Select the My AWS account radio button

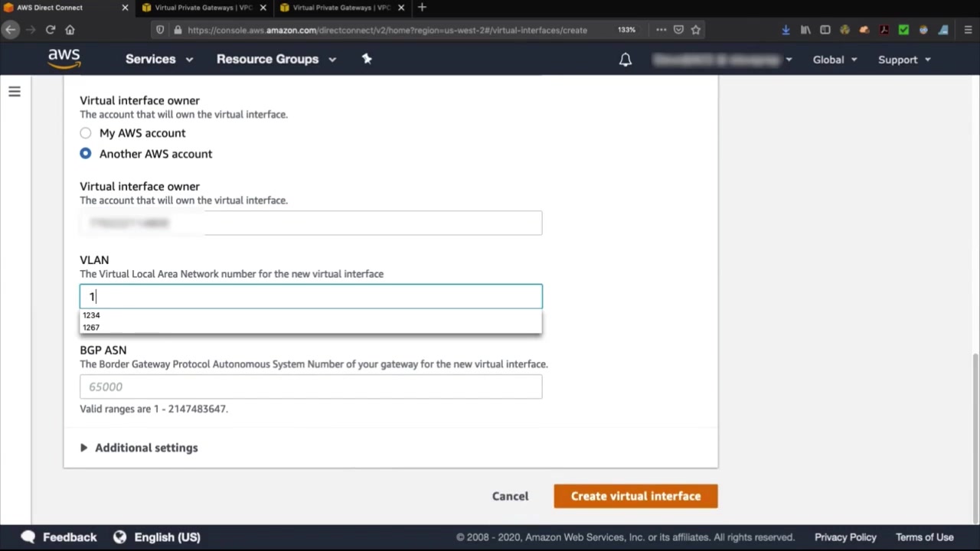86,133
